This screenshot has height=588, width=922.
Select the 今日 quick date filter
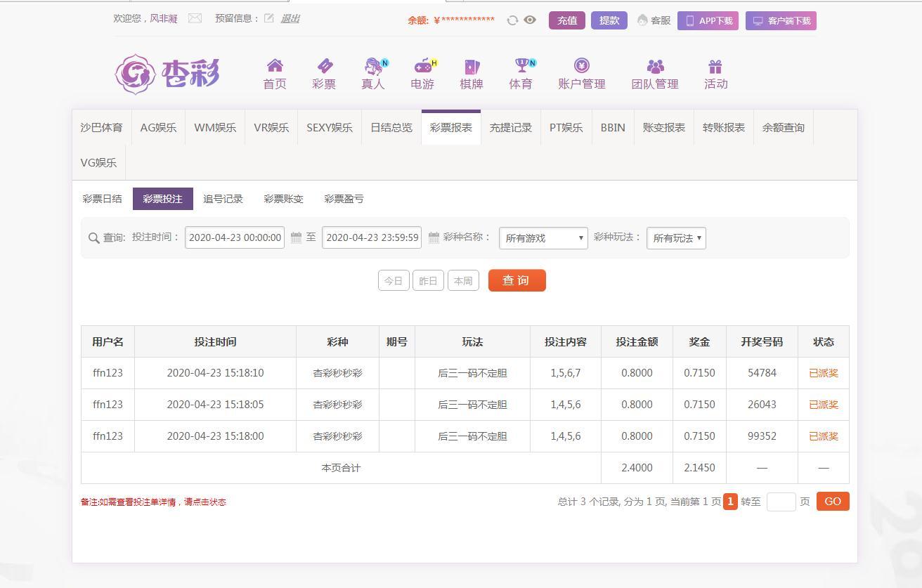pyautogui.click(x=394, y=281)
